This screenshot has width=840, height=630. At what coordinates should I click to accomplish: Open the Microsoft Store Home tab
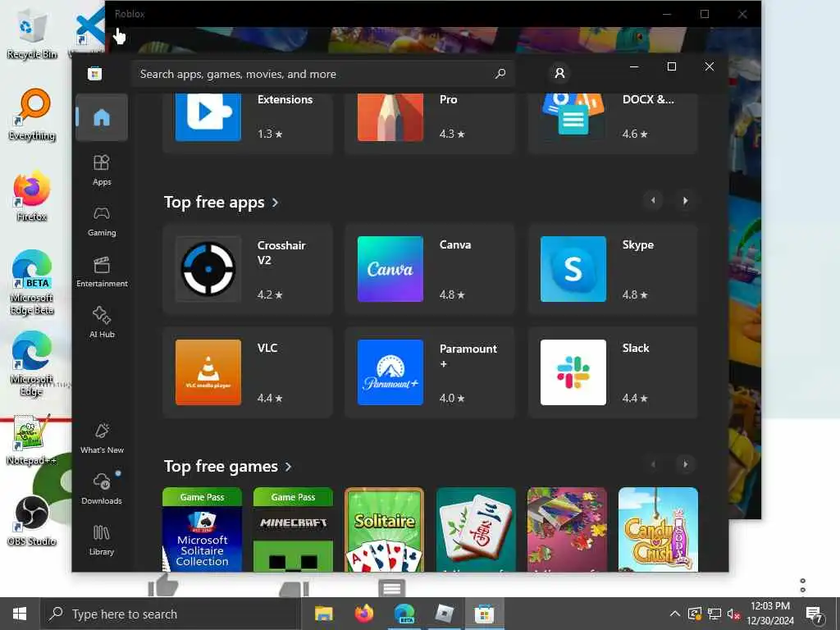coord(101,117)
